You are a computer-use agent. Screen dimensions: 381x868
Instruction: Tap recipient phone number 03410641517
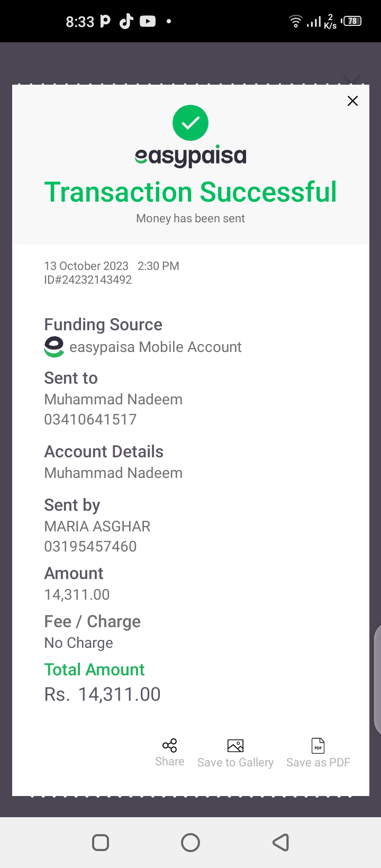tap(90, 420)
